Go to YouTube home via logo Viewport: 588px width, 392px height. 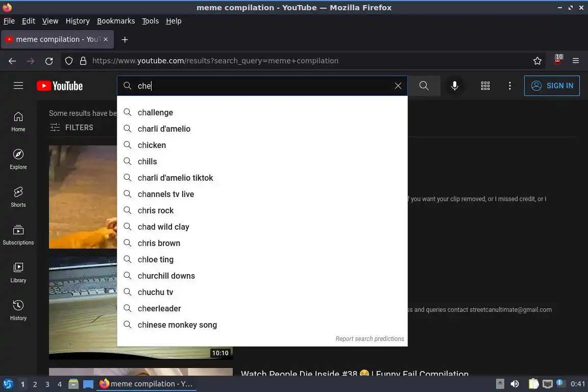point(60,86)
